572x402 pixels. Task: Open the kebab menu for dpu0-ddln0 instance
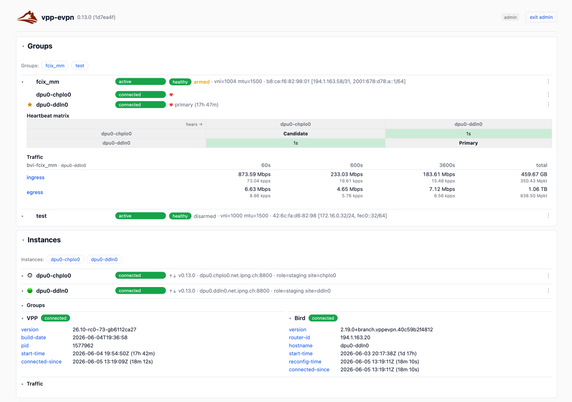[x=548, y=291]
